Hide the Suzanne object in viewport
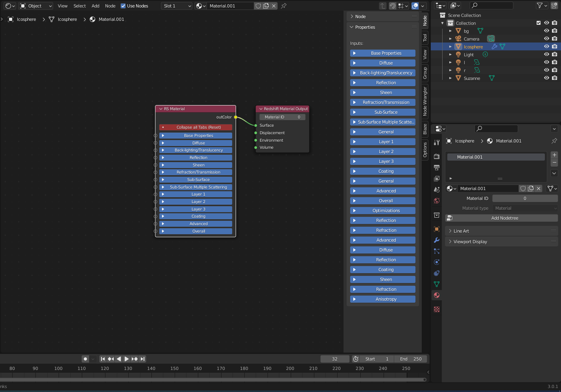The image size is (561, 392). coord(546,78)
